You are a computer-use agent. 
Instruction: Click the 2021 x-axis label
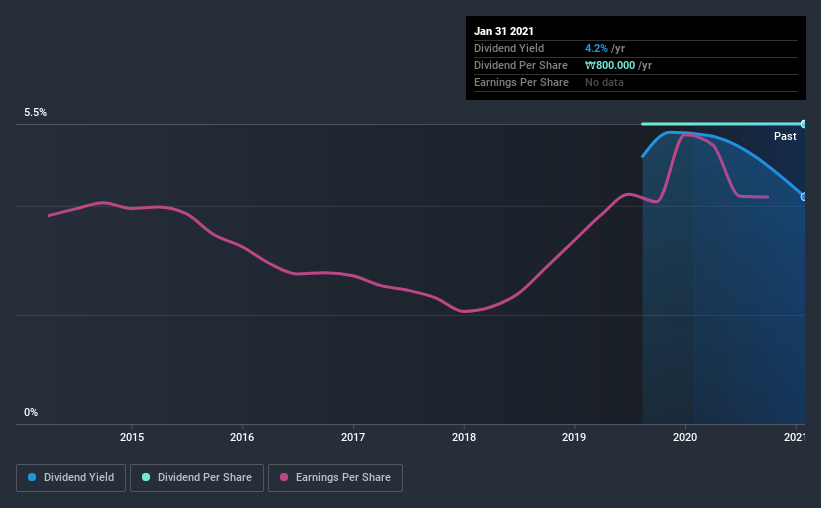(794, 437)
